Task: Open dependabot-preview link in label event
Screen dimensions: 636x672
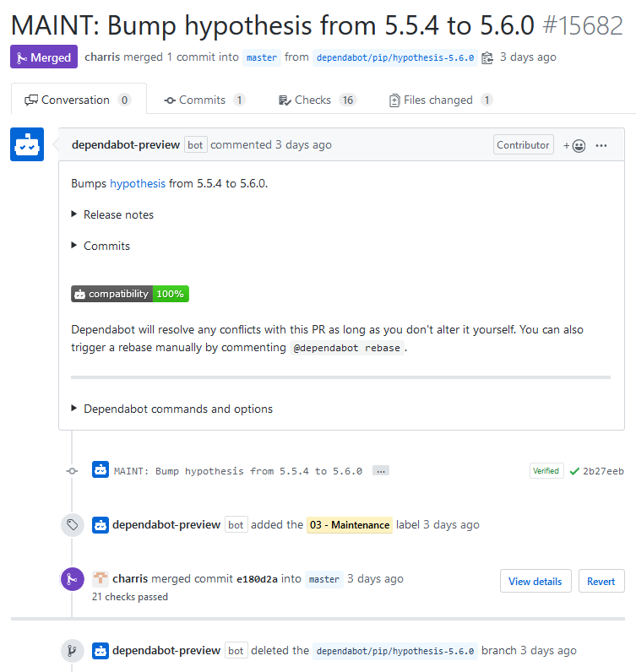Action: 166,525
